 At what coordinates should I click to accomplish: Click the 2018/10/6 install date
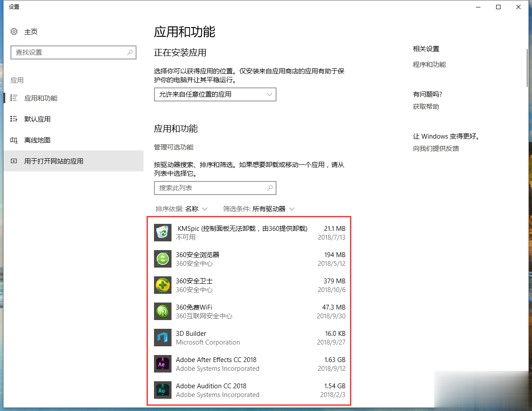[332, 290]
